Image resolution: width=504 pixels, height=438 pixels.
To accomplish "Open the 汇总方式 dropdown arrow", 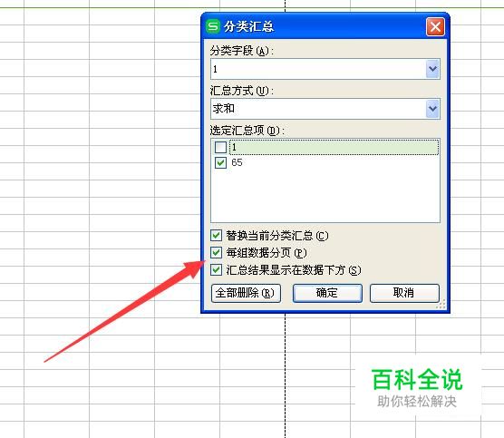I will click(432, 109).
